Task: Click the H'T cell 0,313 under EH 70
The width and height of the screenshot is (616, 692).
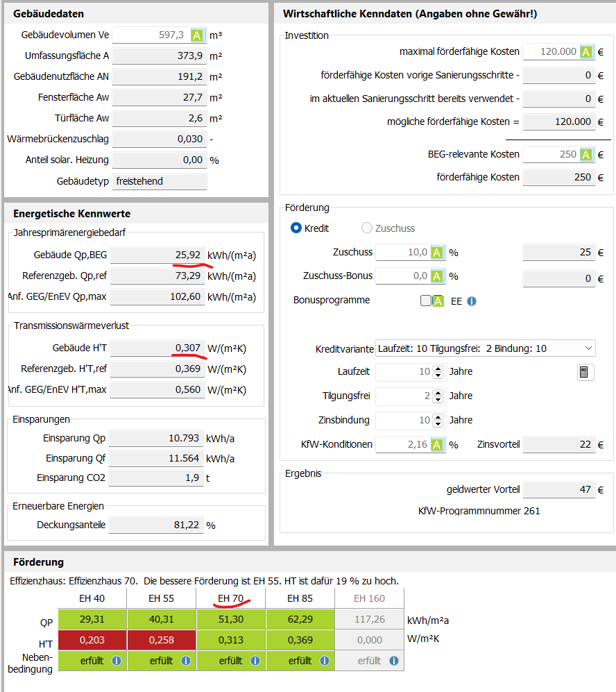Action: click(x=230, y=640)
